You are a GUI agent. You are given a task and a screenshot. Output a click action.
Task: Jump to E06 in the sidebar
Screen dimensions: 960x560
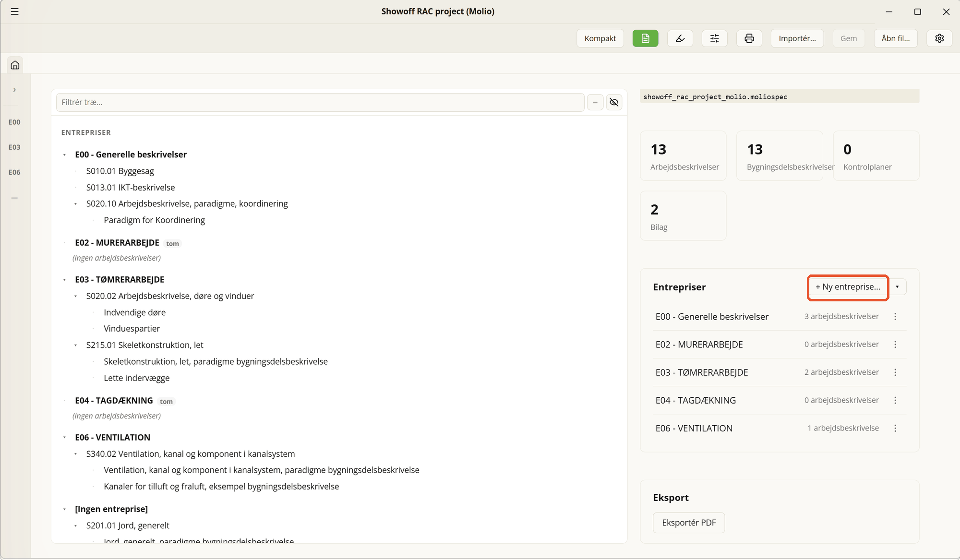pos(14,172)
